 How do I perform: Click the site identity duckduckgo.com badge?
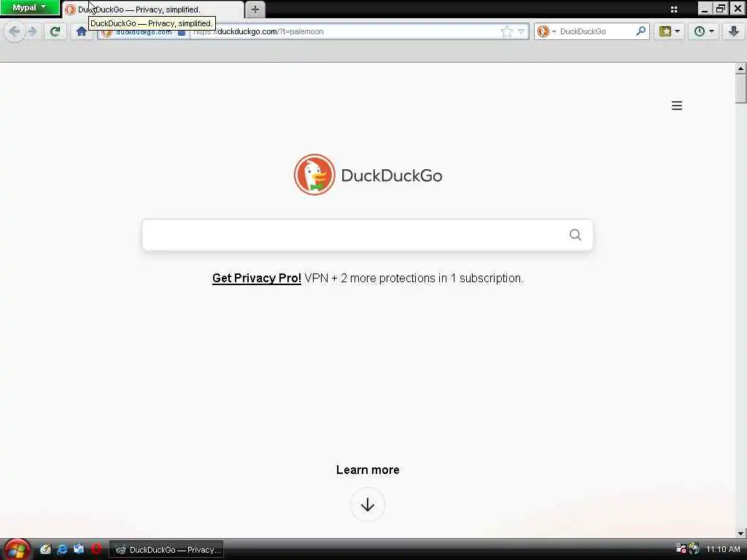[x=144, y=32]
